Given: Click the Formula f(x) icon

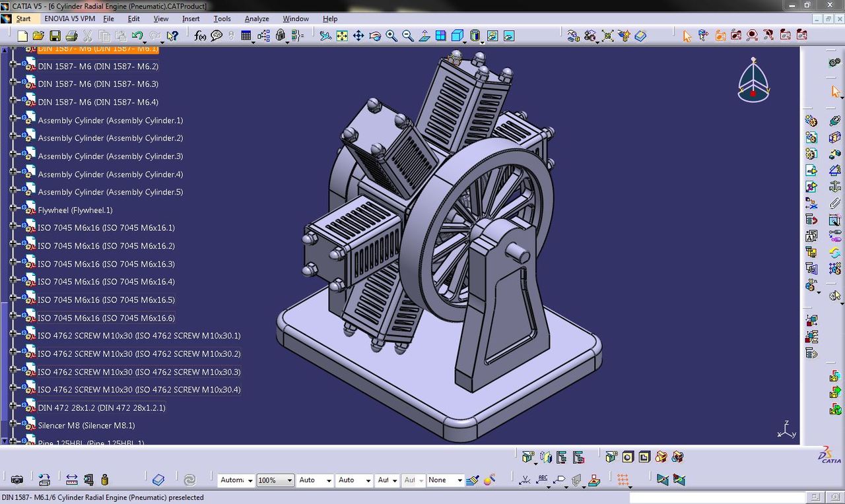Looking at the screenshot, I should click(x=200, y=36).
